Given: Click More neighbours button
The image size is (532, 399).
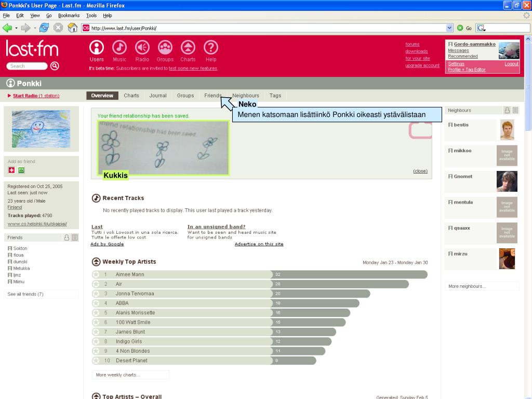Looking at the screenshot, I should 482,286.
